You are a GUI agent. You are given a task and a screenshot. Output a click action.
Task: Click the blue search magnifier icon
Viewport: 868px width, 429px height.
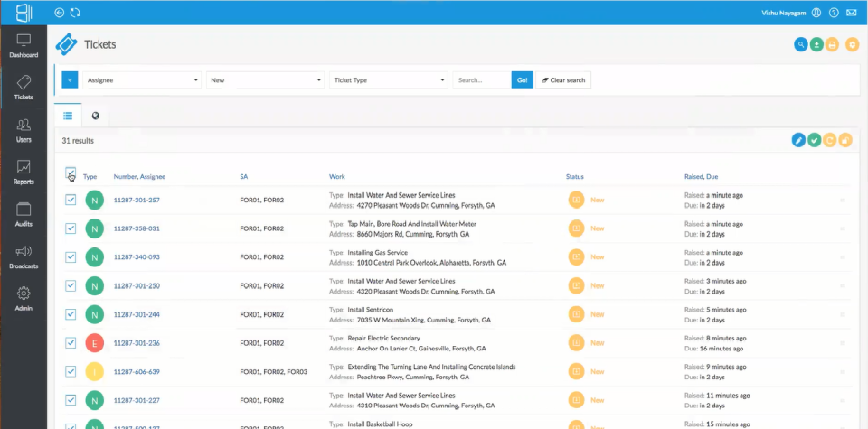pyautogui.click(x=800, y=45)
